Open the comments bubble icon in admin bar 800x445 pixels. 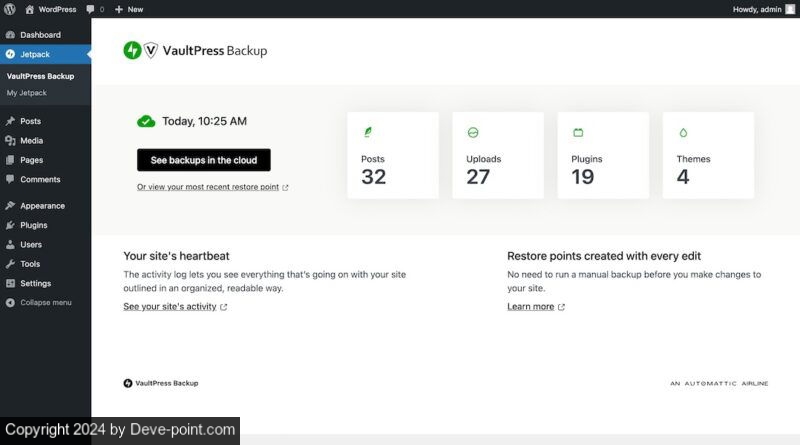point(92,9)
